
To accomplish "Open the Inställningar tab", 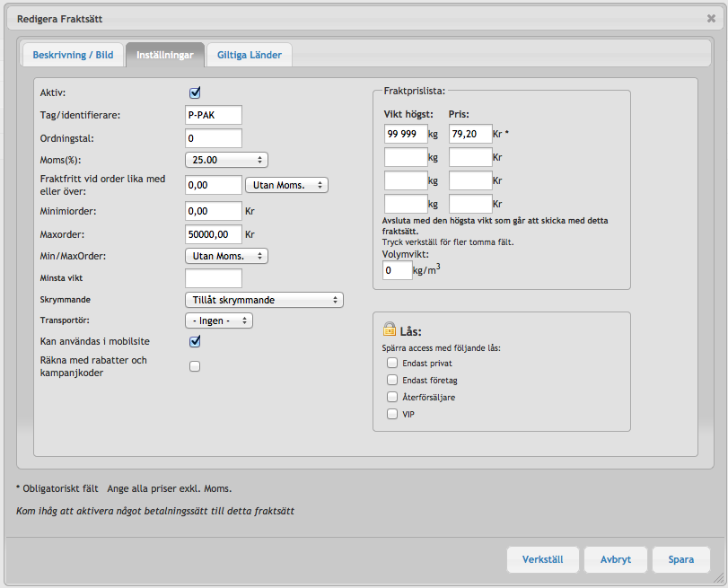I will [165, 55].
